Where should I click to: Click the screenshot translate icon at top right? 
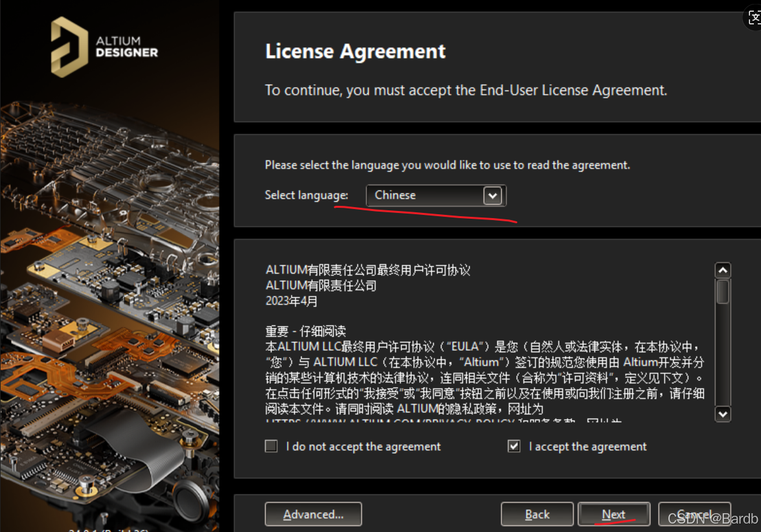[x=754, y=18]
